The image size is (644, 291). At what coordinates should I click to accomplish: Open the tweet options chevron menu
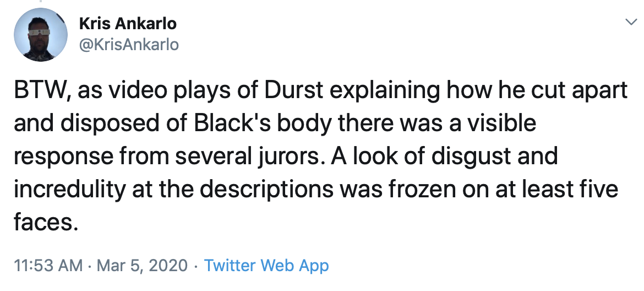click(631, 22)
